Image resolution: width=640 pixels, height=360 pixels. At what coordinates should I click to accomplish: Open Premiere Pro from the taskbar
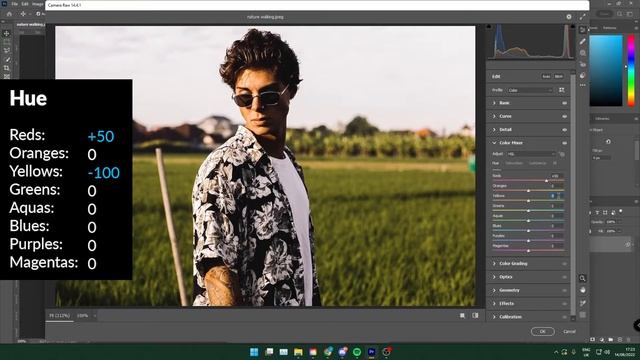click(371, 352)
